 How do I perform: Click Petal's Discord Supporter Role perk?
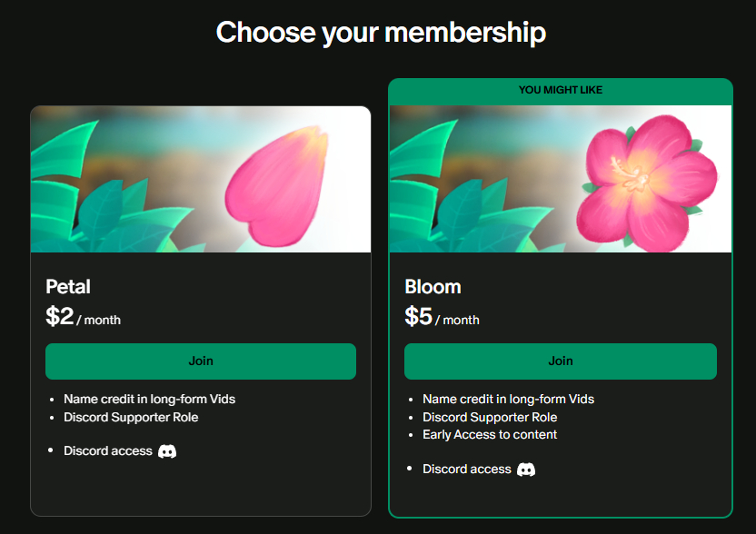click(x=131, y=418)
